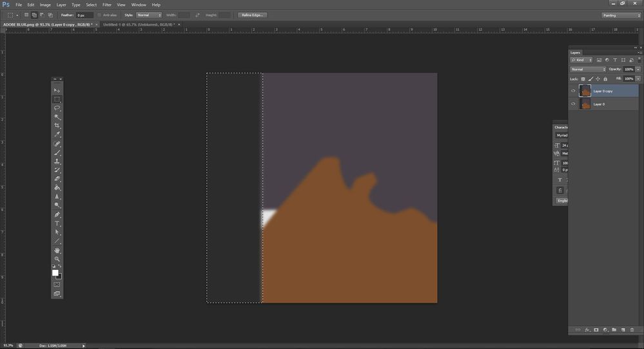Image resolution: width=644 pixels, height=349 pixels.
Task: Toggle Lock position
Action: click(x=598, y=79)
